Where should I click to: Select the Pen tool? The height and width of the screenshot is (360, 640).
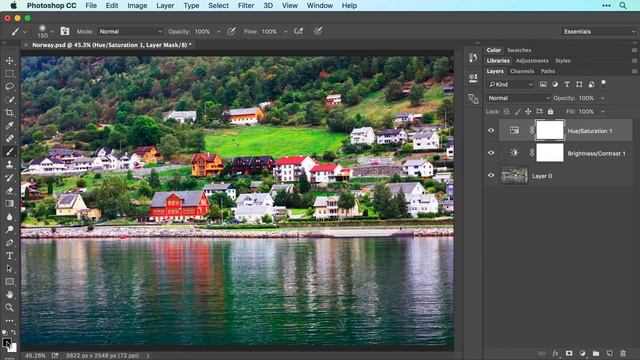[x=9, y=242]
